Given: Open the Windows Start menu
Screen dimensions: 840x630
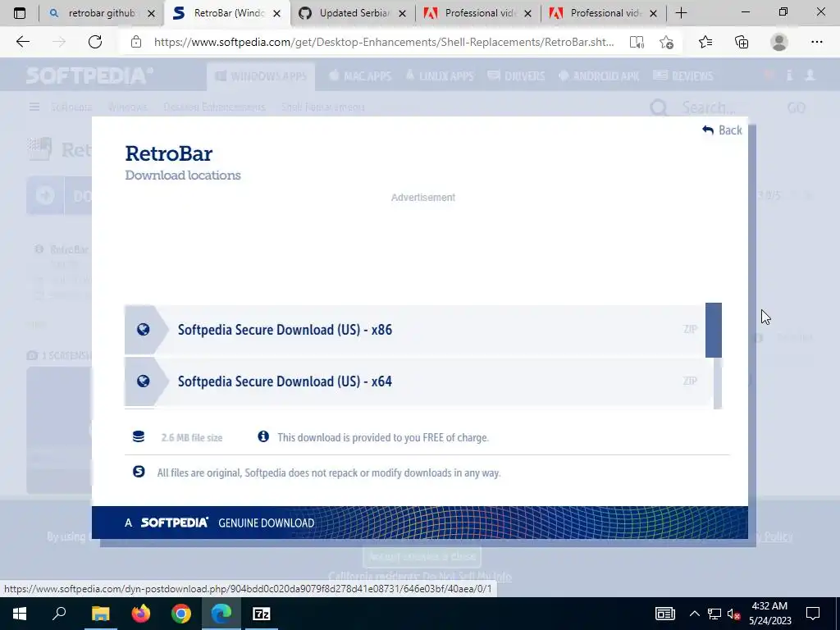Looking at the screenshot, I should tap(20, 614).
